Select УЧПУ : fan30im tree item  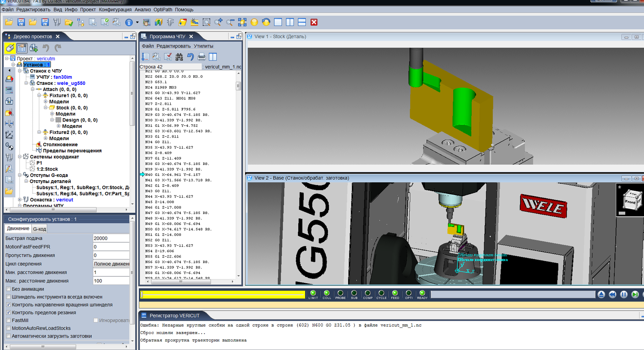pyautogui.click(x=54, y=77)
